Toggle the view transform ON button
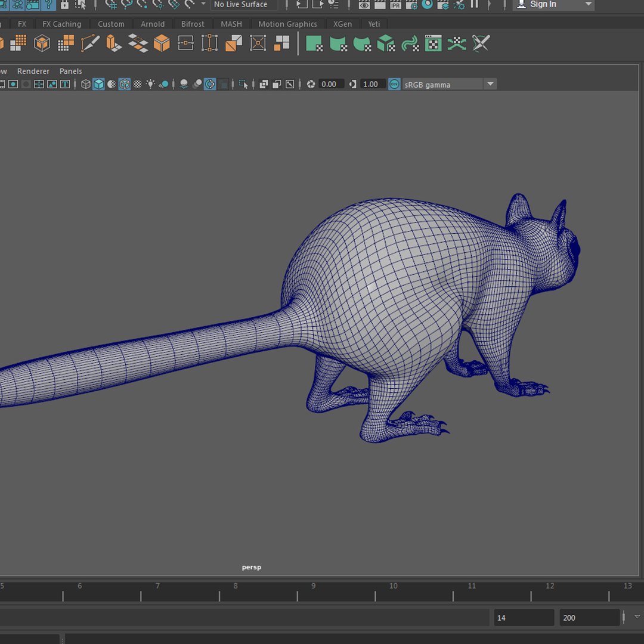The height and width of the screenshot is (644, 644). coord(394,84)
